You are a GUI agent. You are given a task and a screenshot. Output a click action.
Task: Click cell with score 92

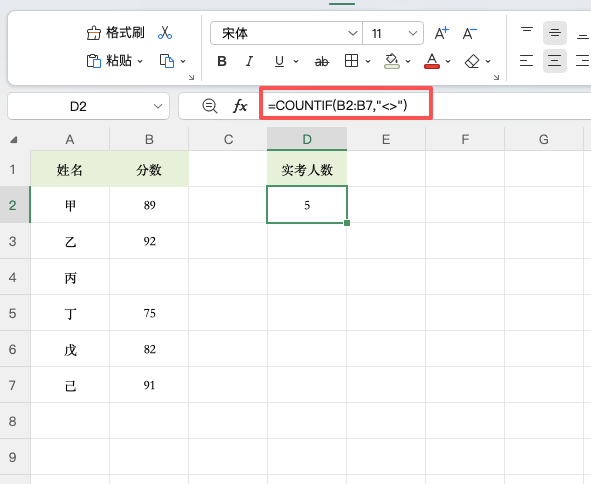point(149,241)
